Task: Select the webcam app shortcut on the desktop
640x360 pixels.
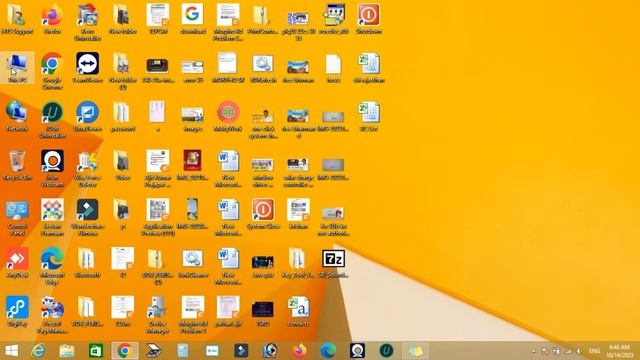Action: (x=52, y=168)
